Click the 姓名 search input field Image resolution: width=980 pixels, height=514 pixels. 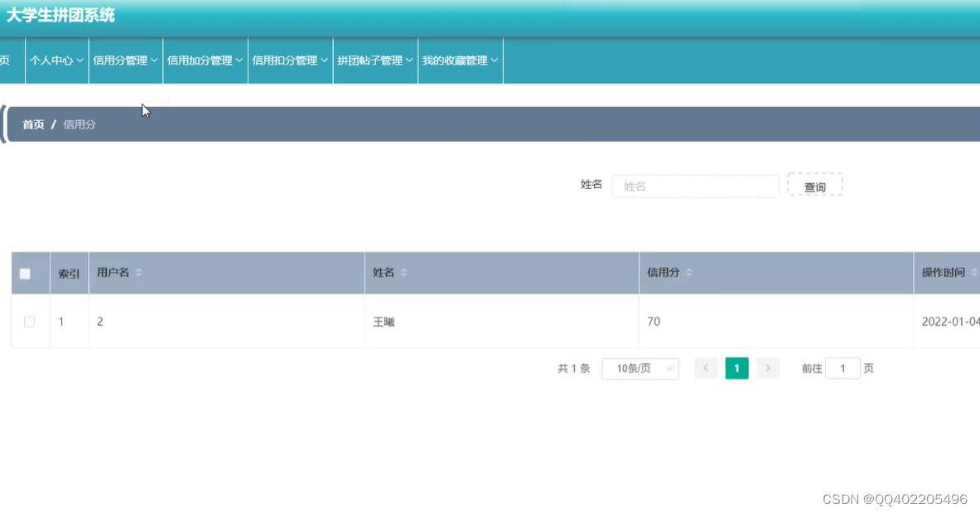pyautogui.click(x=695, y=186)
